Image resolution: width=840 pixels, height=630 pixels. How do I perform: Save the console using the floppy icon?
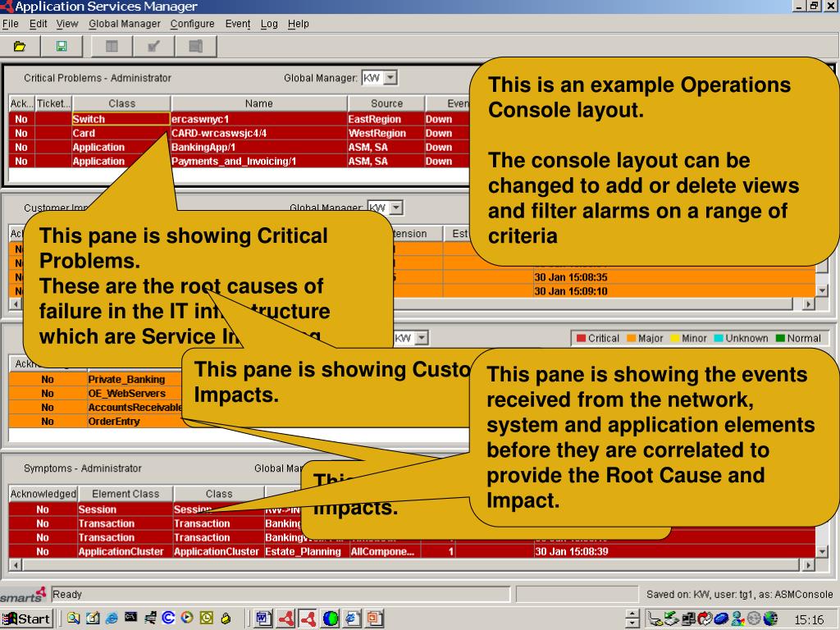point(62,47)
